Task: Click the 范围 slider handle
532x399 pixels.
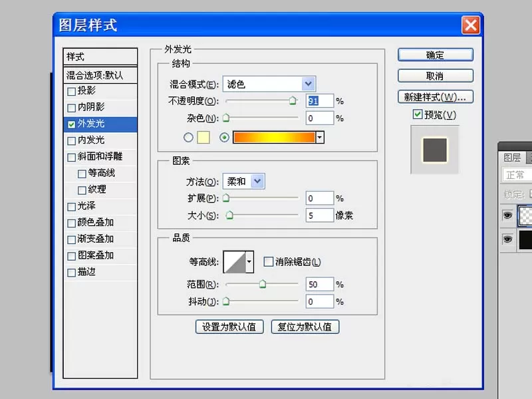Action: click(263, 284)
